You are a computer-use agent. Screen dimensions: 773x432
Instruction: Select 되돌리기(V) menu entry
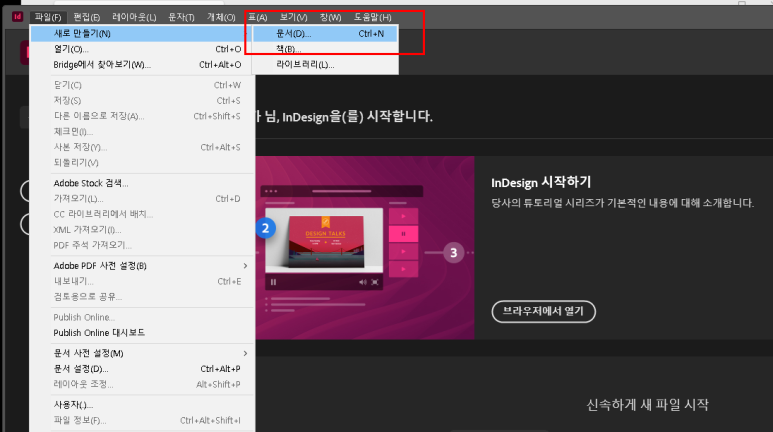click(142, 162)
